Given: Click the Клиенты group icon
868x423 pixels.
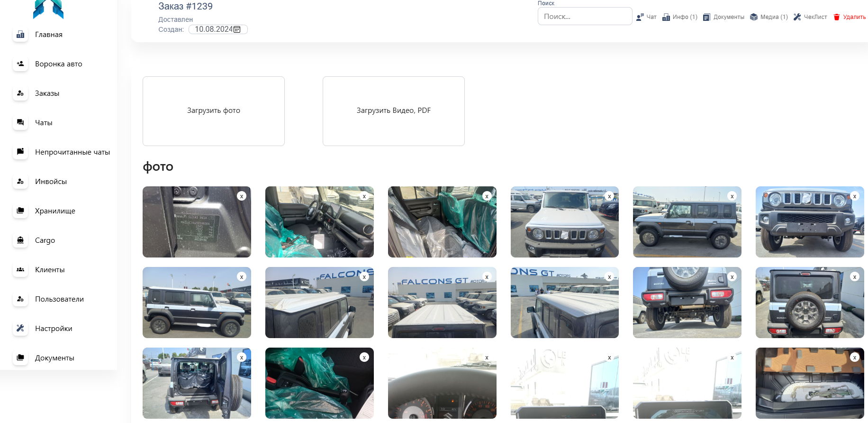Looking at the screenshot, I should [20, 270].
